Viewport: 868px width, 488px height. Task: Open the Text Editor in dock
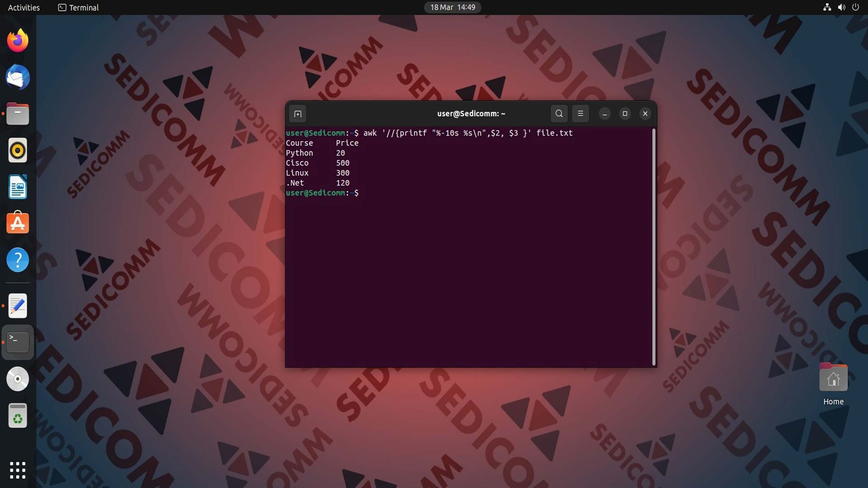(x=18, y=306)
